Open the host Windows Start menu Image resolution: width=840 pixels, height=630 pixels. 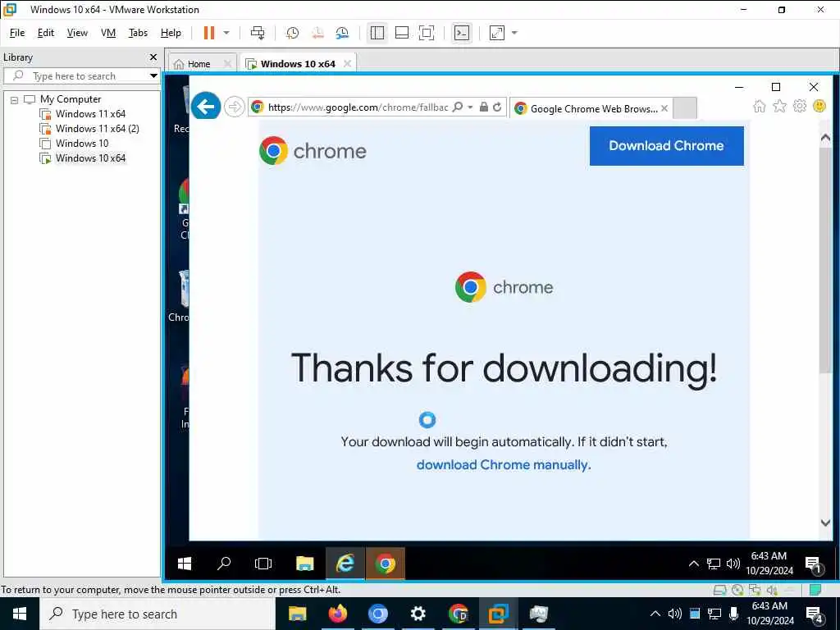[20, 614]
